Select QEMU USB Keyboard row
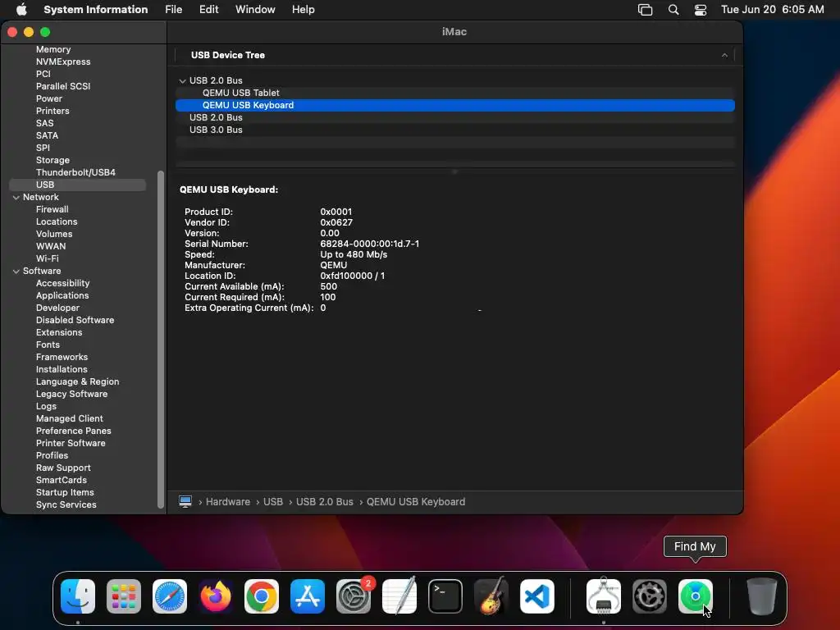The width and height of the screenshot is (840, 630). [454, 105]
